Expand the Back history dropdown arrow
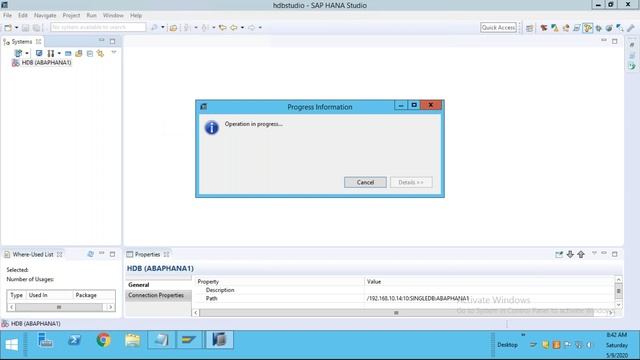The width and height of the screenshot is (640, 360). coord(242,28)
